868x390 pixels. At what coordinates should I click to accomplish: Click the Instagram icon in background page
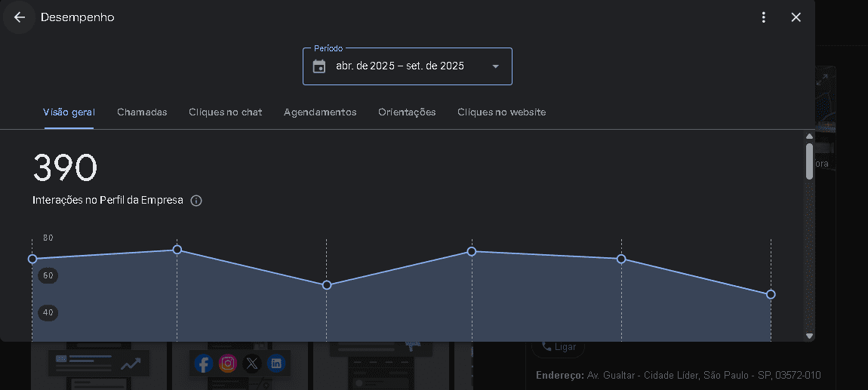227,364
